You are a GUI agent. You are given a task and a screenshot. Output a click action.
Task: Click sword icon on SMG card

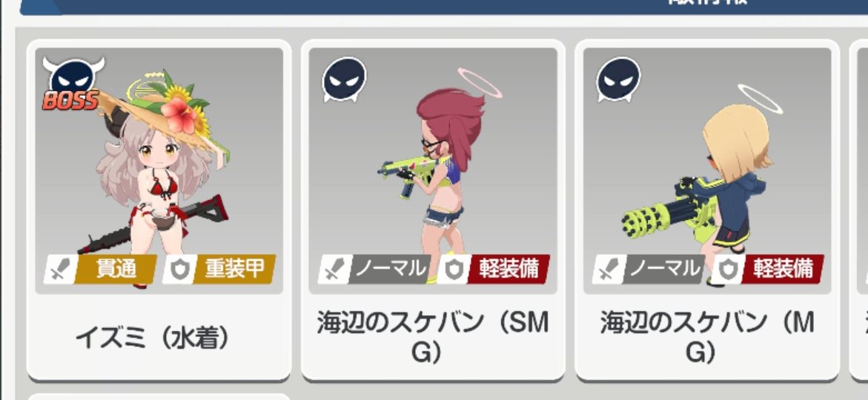point(334,270)
